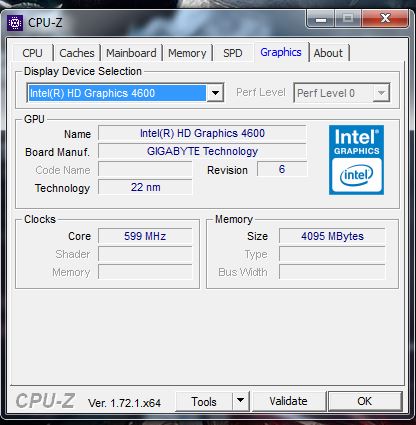
Task: Click the 599 MHz core clock value
Action: [145, 236]
